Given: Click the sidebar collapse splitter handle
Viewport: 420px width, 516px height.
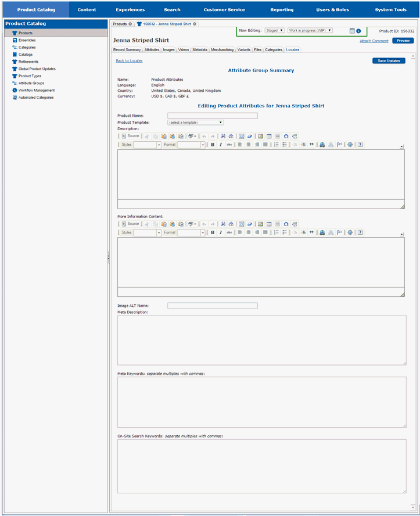Looking at the screenshot, I should point(109,257).
